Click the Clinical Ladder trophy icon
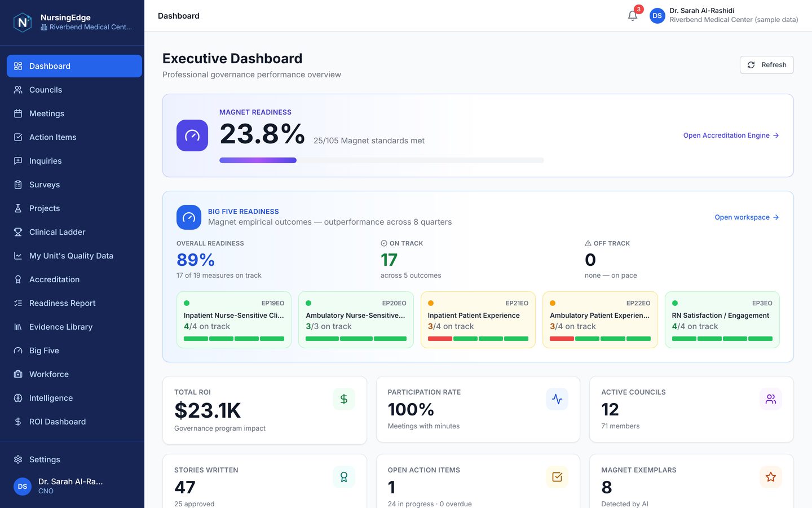 click(18, 232)
